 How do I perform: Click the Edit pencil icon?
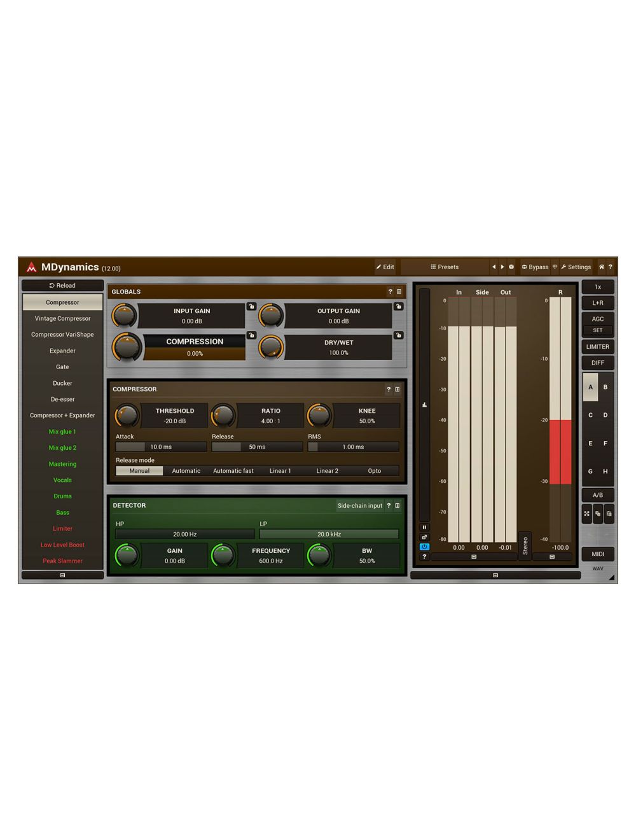click(x=380, y=267)
